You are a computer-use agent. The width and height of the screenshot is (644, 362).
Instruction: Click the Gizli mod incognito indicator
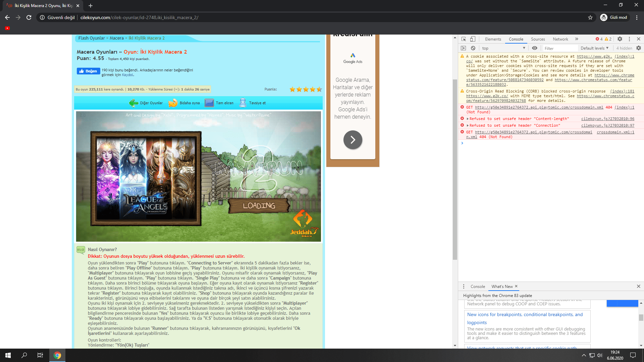614,17
